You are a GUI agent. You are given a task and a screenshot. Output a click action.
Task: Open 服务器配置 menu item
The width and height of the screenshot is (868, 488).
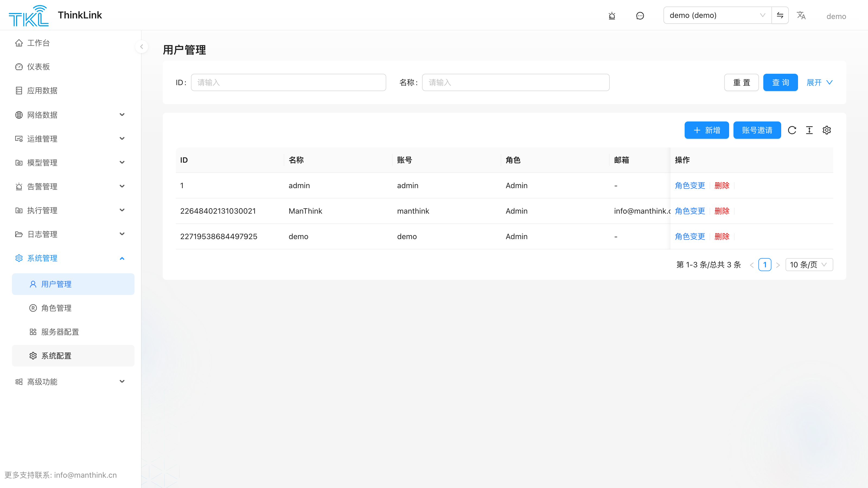point(73,332)
